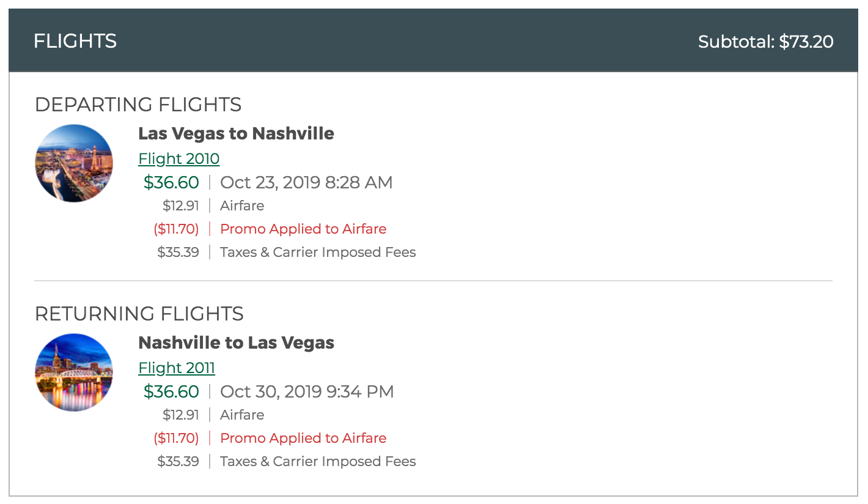Click departing Taxes & Carrier Imposed Fees
The height and width of the screenshot is (504, 868).
click(318, 252)
